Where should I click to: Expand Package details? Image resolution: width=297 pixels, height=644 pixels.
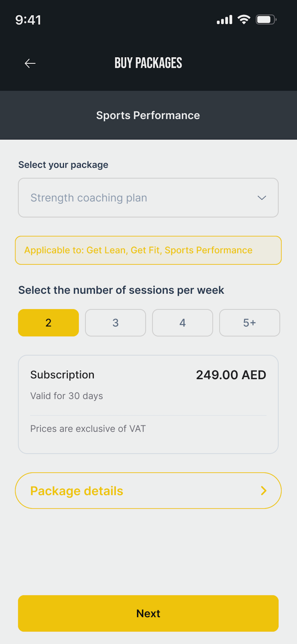point(148,491)
